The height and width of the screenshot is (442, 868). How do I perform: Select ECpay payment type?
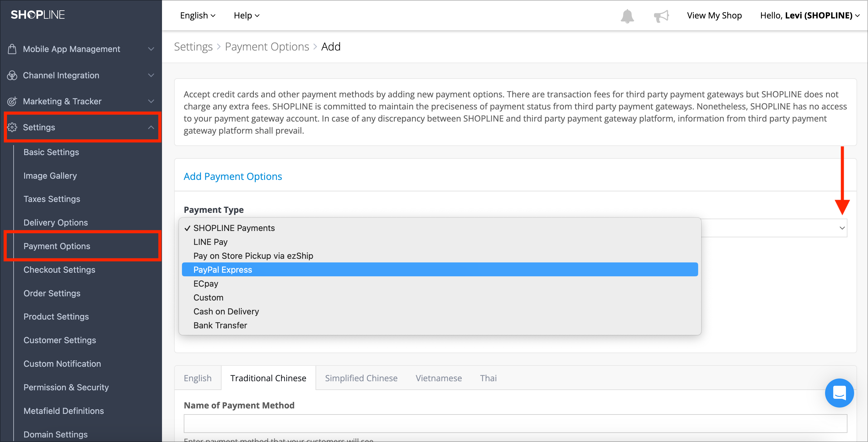(x=440, y=284)
